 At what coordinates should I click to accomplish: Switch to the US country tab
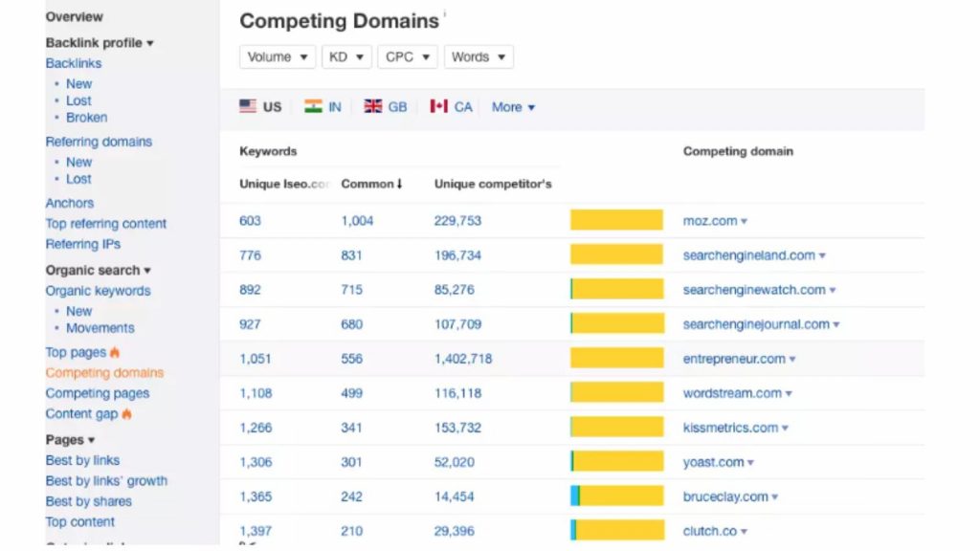(260, 107)
